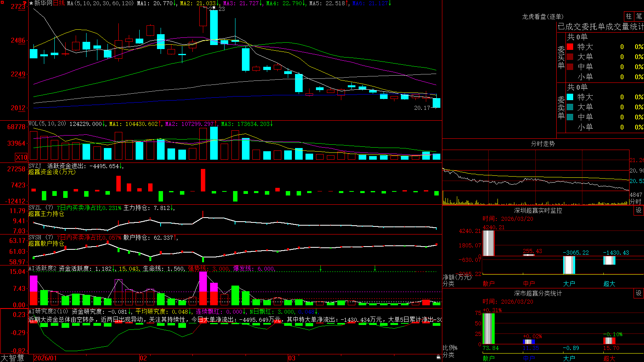Select the 龙虎看盘(逐单) panel title
The height and width of the screenshot is (362, 644).
tap(543, 16)
